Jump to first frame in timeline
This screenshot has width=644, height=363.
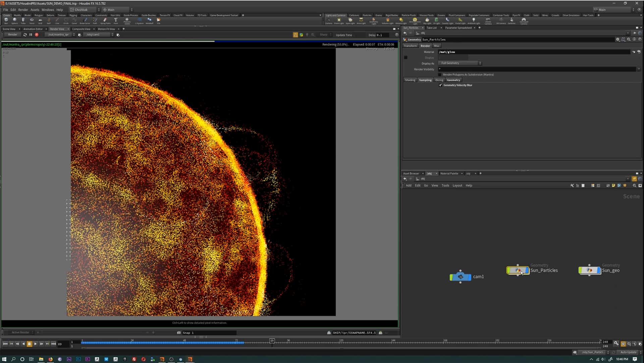pos(5,344)
